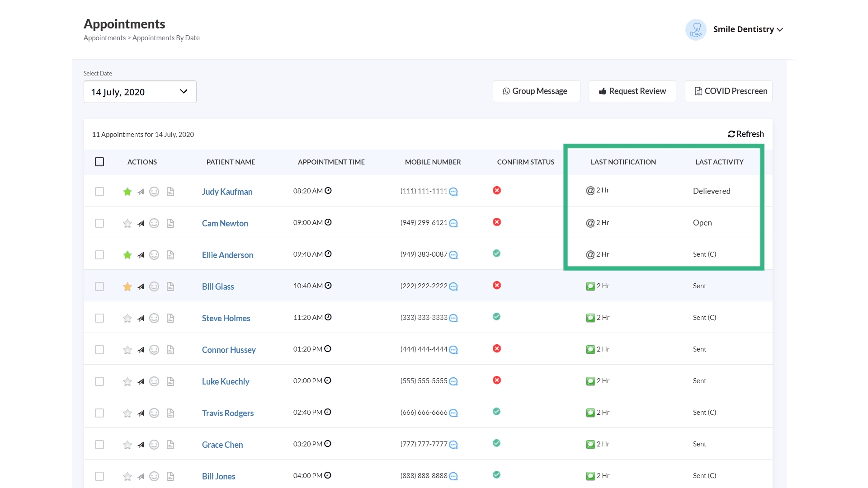Click the send paper-plane icon for Cam Newton
868x488 pixels.
coord(141,223)
